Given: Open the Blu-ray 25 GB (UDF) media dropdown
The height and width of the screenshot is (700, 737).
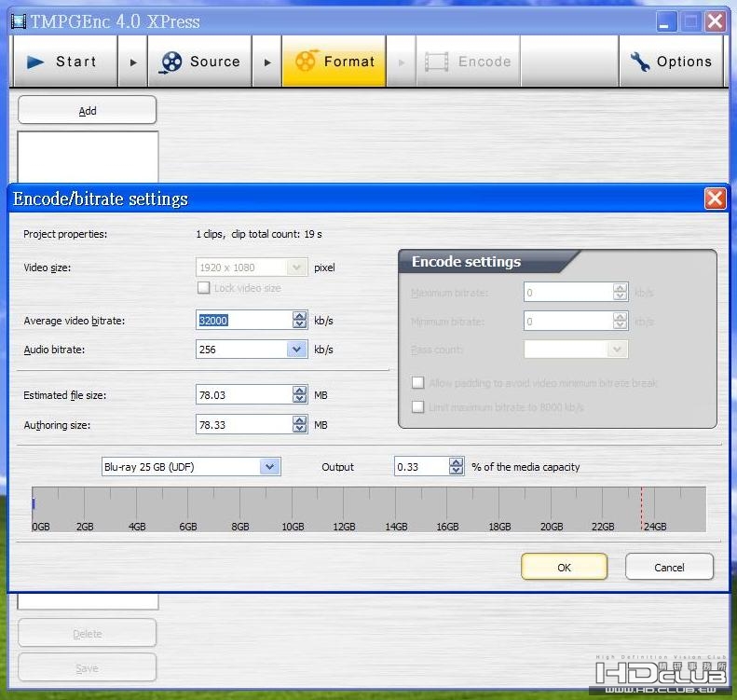Looking at the screenshot, I should 191,467.
